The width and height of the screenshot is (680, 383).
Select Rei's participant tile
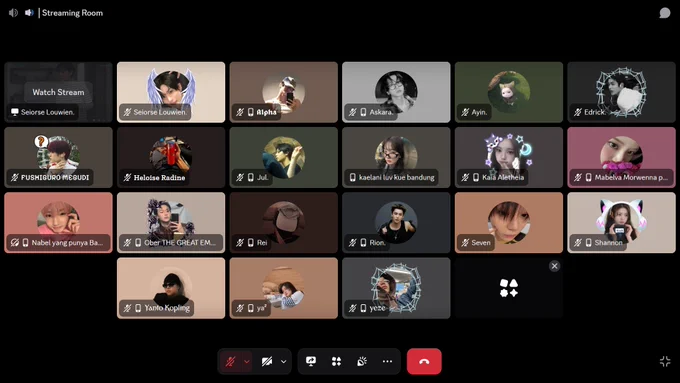[x=284, y=223]
